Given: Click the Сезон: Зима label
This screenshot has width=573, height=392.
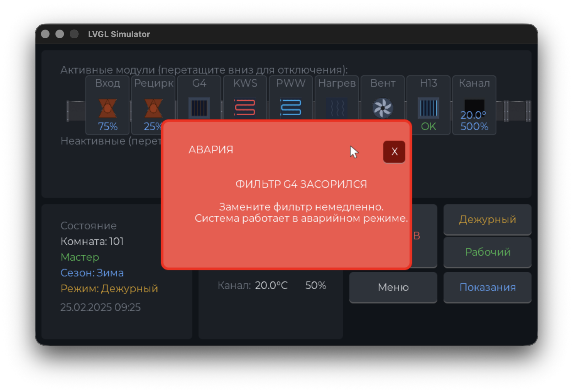Looking at the screenshot, I should click(92, 273).
